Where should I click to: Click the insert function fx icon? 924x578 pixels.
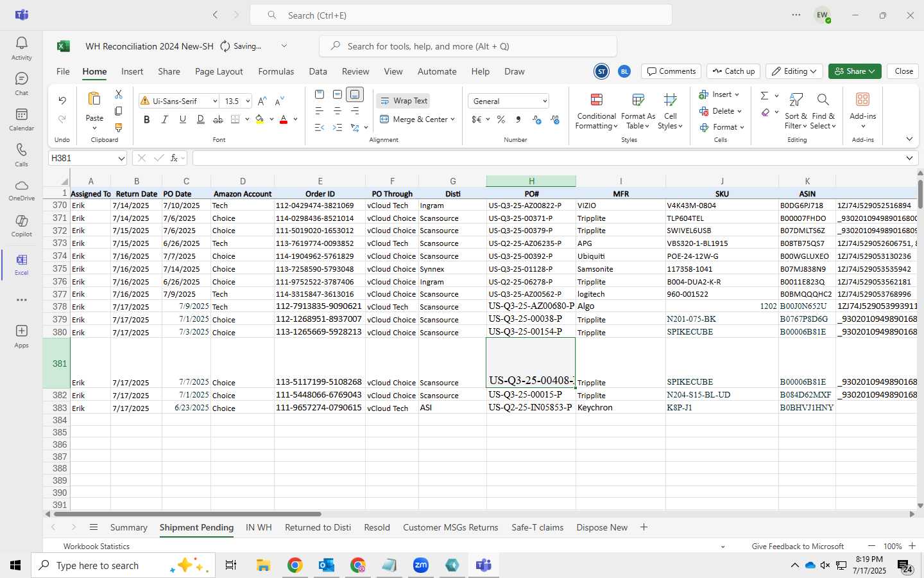click(174, 158)
